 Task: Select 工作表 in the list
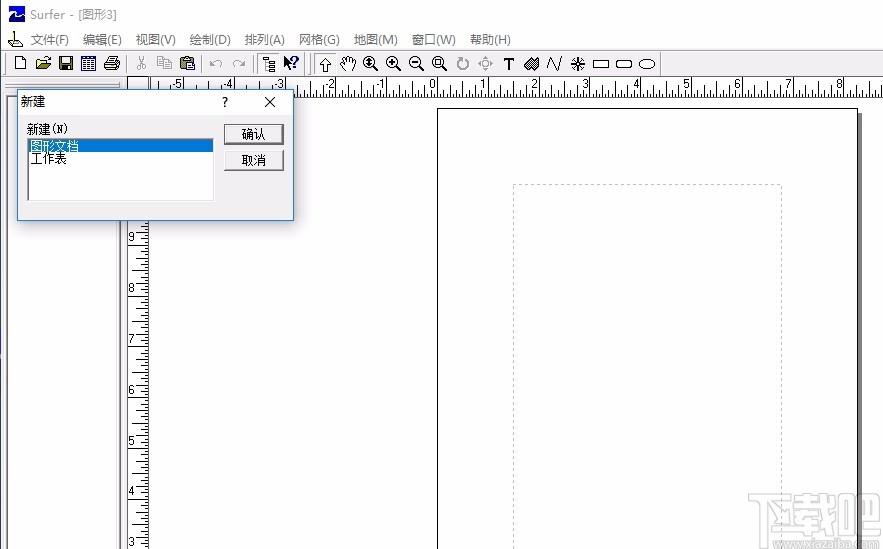tap(121, 158)
